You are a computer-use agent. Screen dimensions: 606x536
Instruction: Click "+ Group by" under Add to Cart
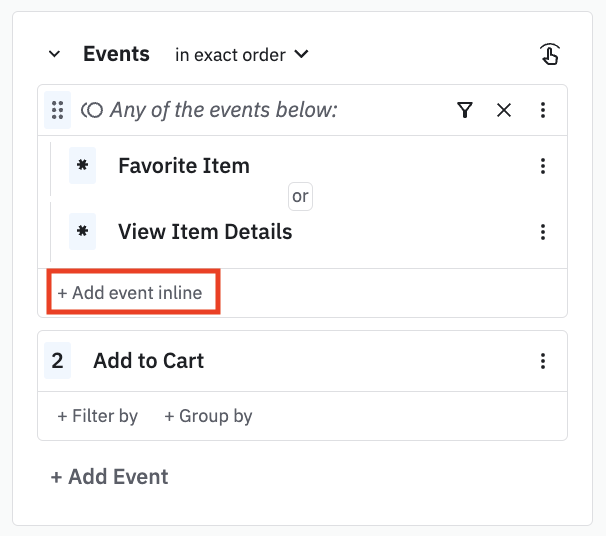pos(208,416)
